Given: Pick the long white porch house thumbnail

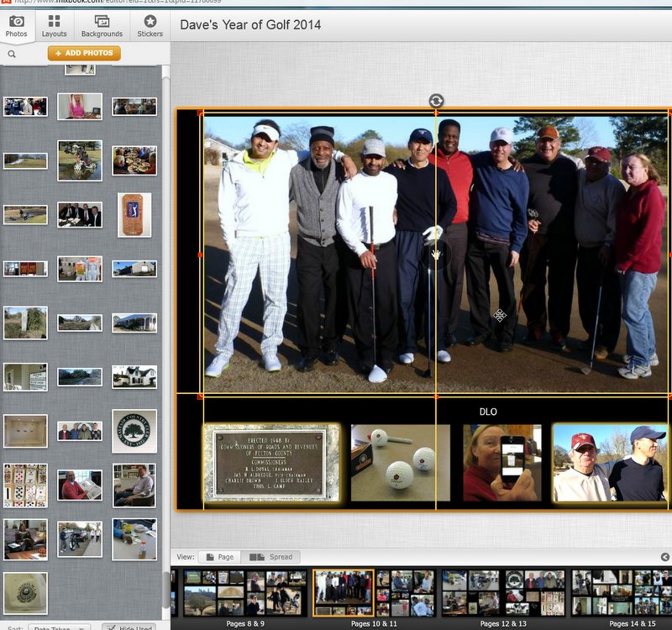Looking at the screenshot, I should [134, 323].
